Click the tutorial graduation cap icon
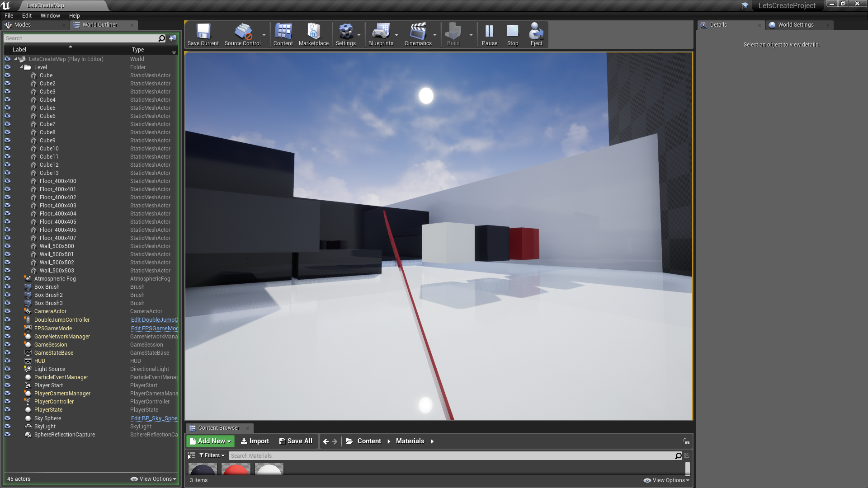Screen dimensions: 868x488 click(x=745, y=6)
